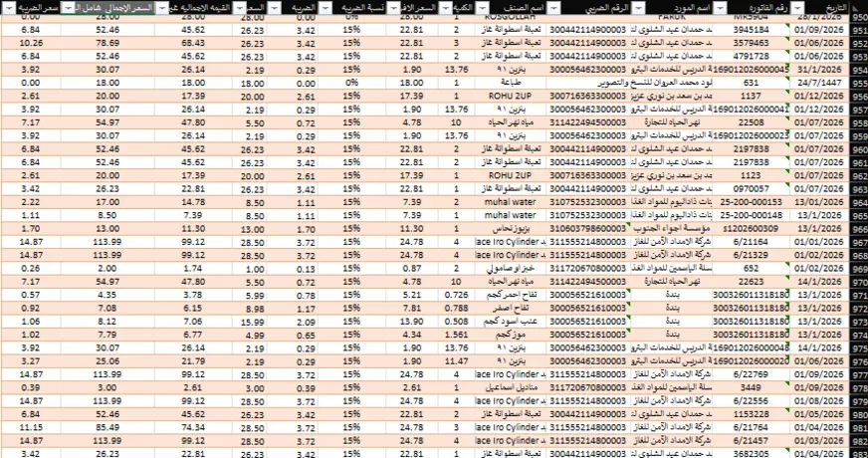The width and height of the screenshot is (868, 458).
Task: Open the التاريخ column filter dropdown
Action: 797,7
